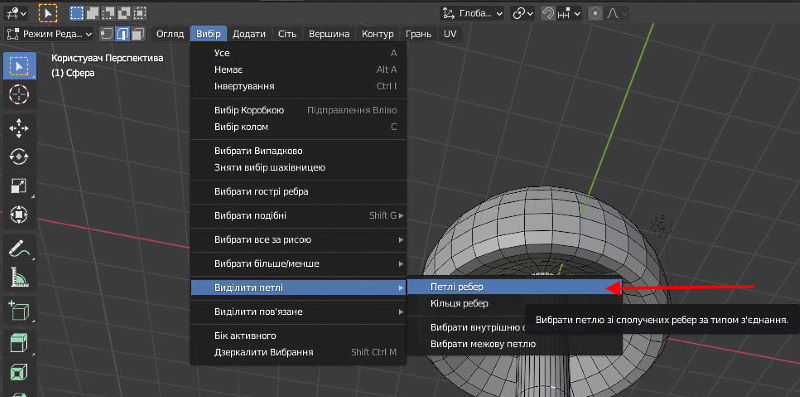The height and width of the screenshot is (397, 800).
Task: Choose Усе from the select menu
Action: tap(298, 53)
